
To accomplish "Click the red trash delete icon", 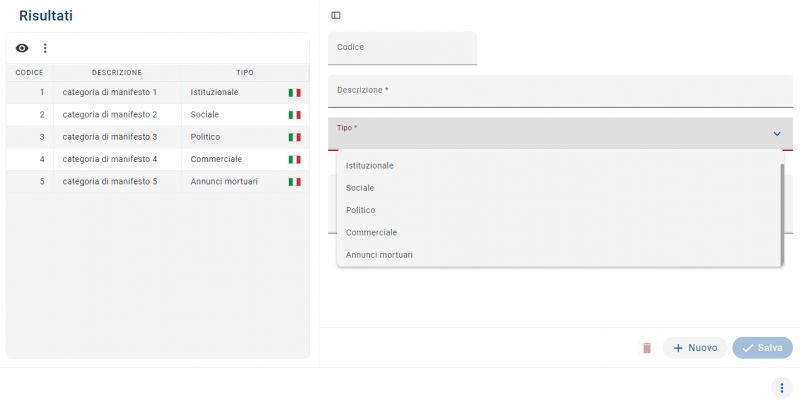I will click(x=647, y=348).
